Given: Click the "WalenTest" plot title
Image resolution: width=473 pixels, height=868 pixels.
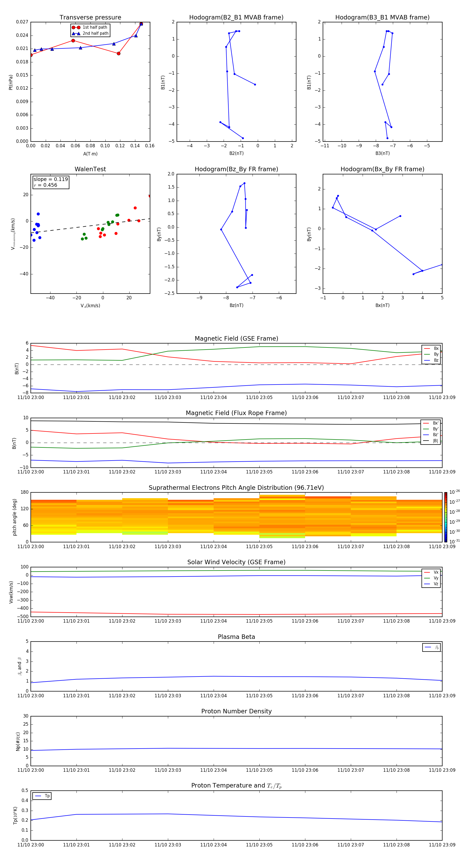Looking at the screenshot, I should click(90, 169).
